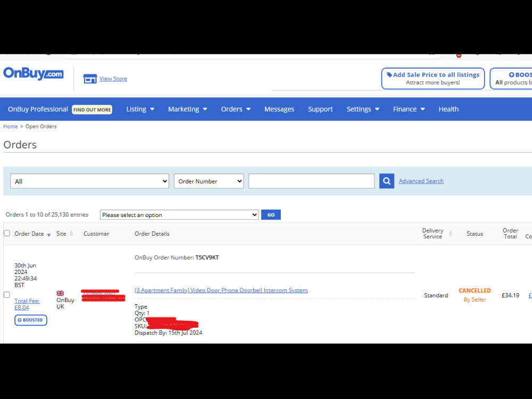This screenshot has width=532, height=399.
Task: Open the Order Number search type dropdown
Action: pos(209,181)
